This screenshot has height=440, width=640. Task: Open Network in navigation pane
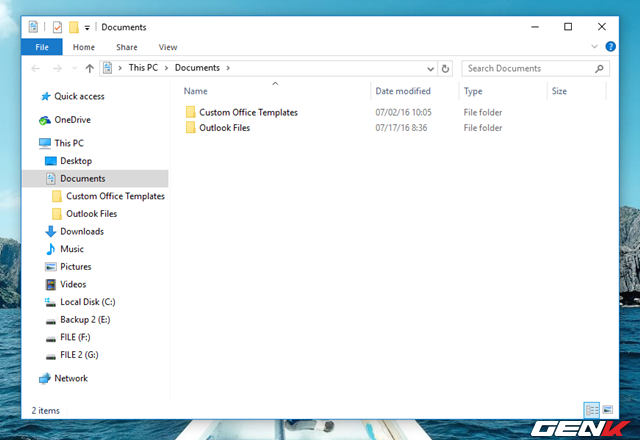[x=71, y=378]
